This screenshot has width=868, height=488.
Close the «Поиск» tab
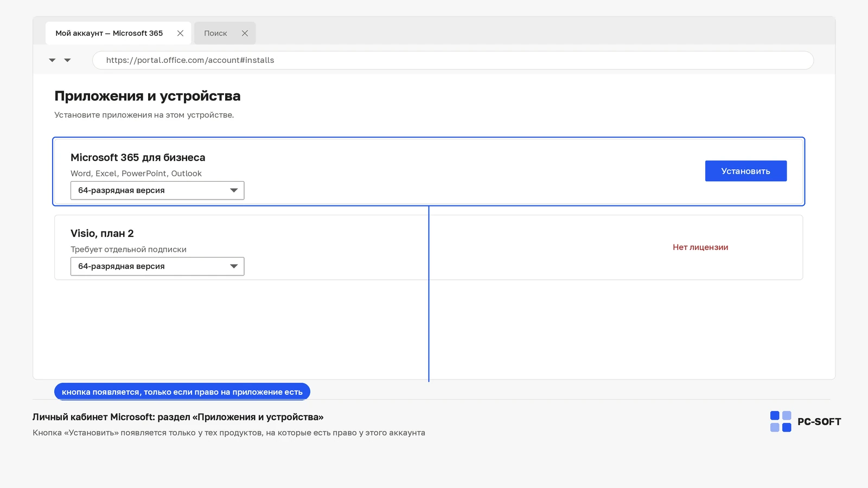point(245,33)
